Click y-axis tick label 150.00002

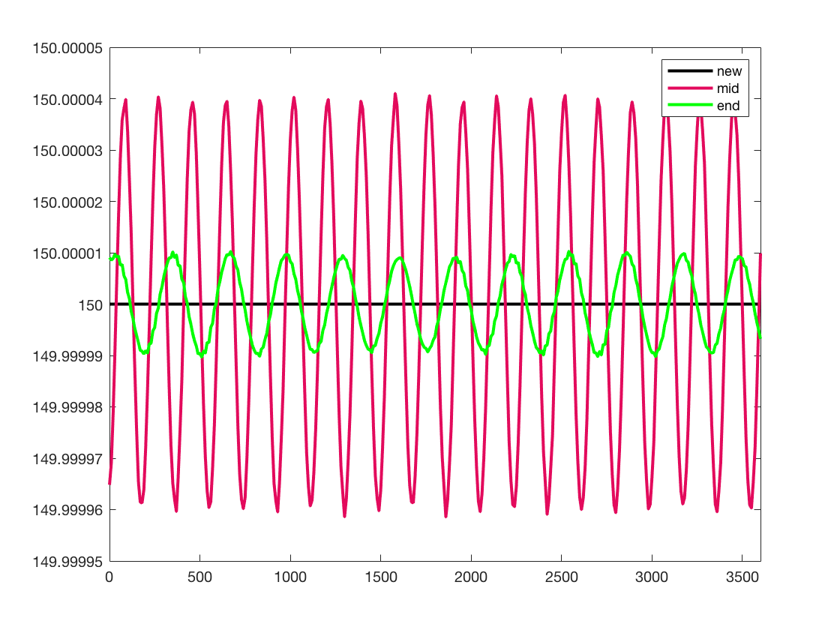point(67,202)
